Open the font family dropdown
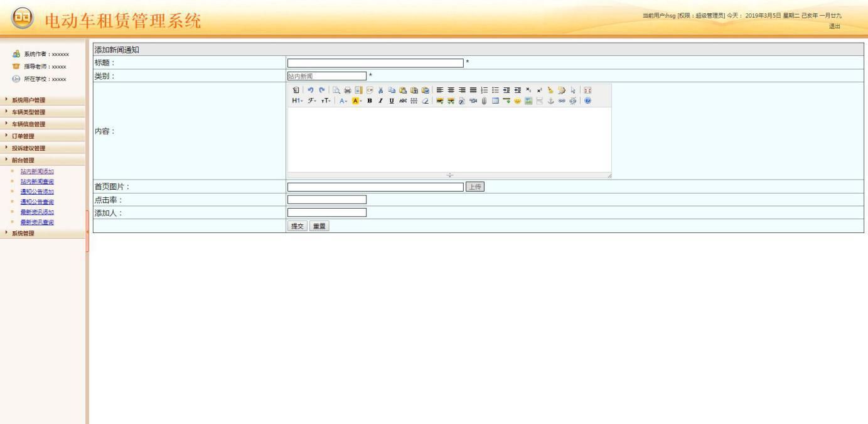This screenshot has width=868, height=424. (311, 101)
